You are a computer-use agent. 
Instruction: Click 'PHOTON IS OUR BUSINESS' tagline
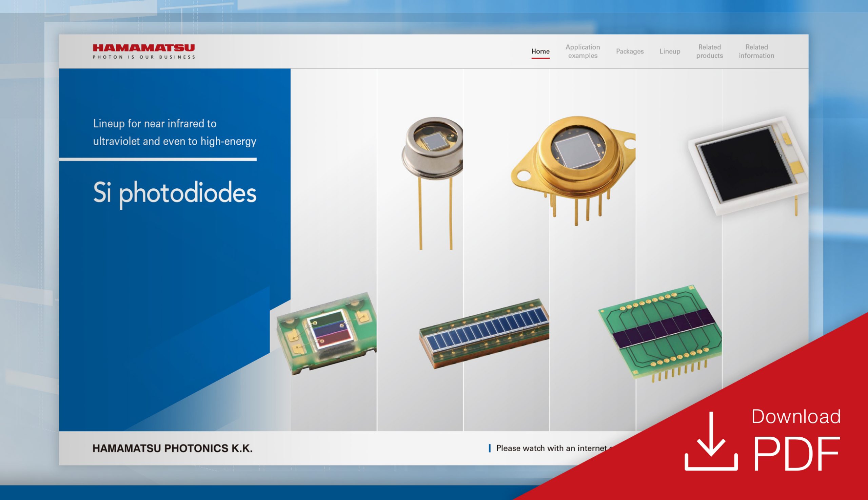(x=144, y=57)
